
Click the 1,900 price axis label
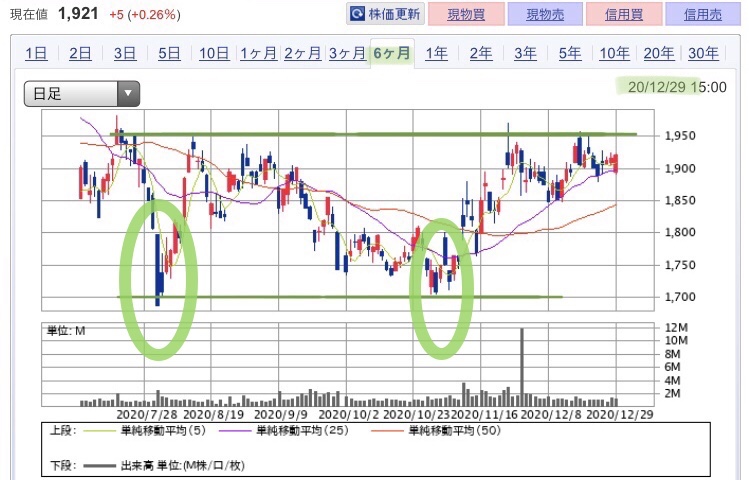(680, 168)
